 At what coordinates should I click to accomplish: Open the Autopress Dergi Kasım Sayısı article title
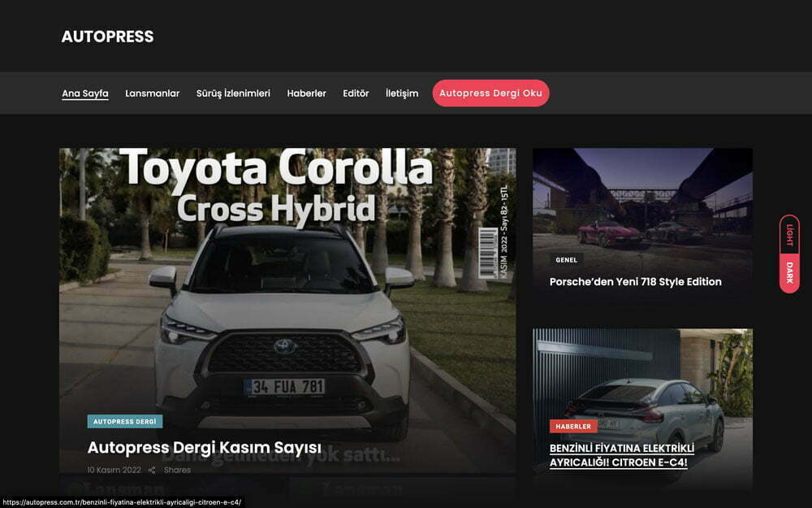[x=204, y=448]
